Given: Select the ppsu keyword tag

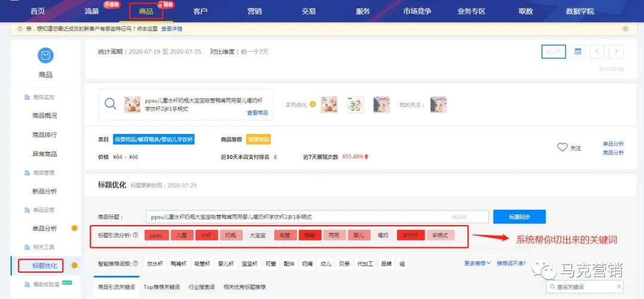Looking at the screenshot, I should coord(157,235).
